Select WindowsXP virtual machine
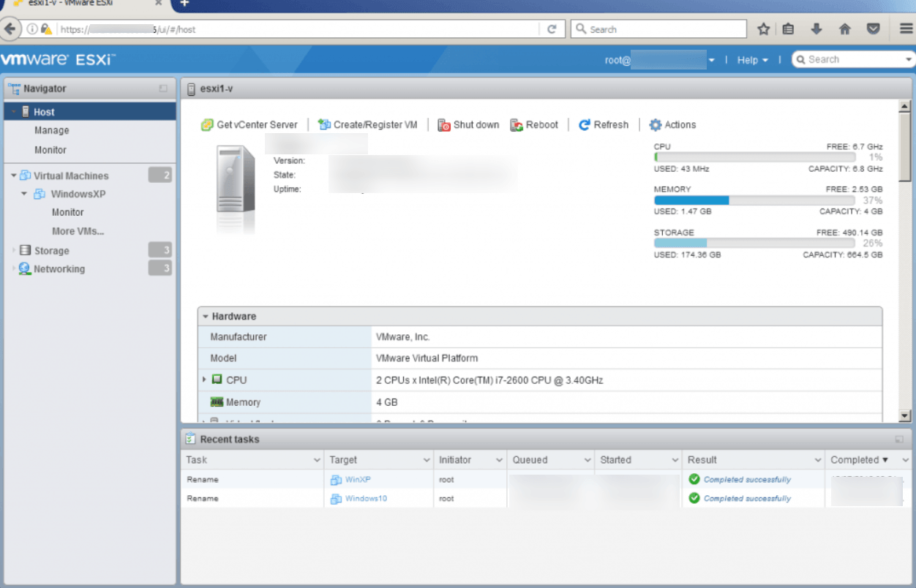The image size is (916, 588). pos(78,195)
